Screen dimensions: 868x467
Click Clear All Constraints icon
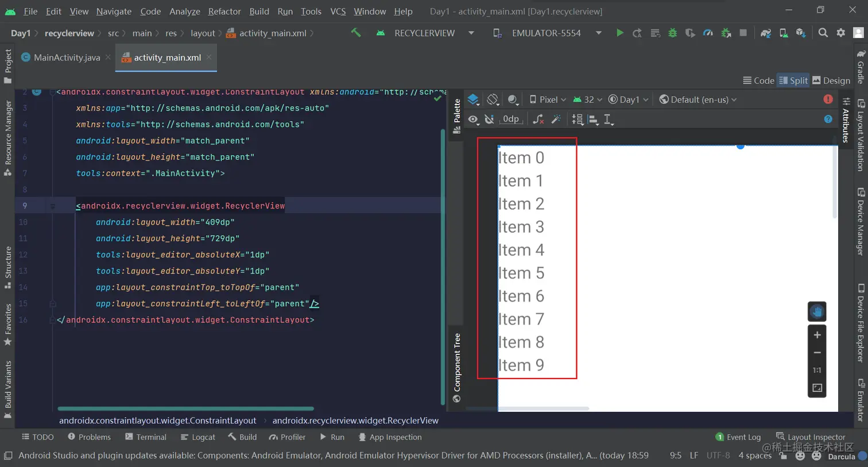click(x=538, y=119)
